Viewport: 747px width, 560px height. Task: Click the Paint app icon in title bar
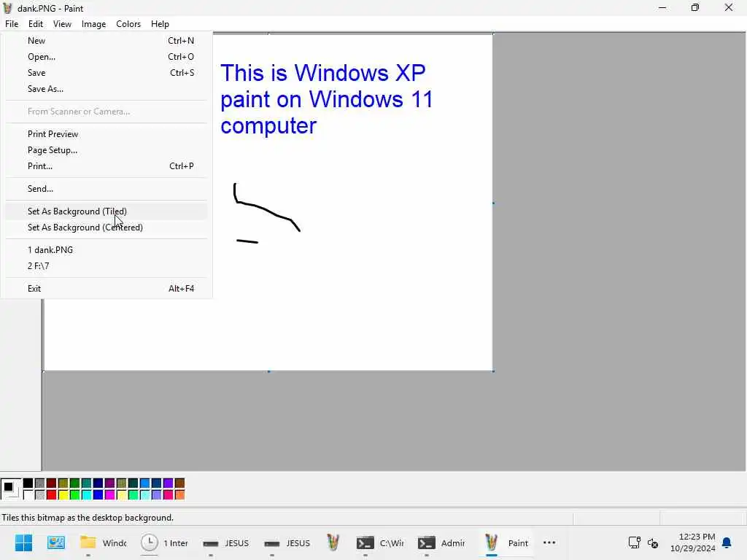(7, 8)
